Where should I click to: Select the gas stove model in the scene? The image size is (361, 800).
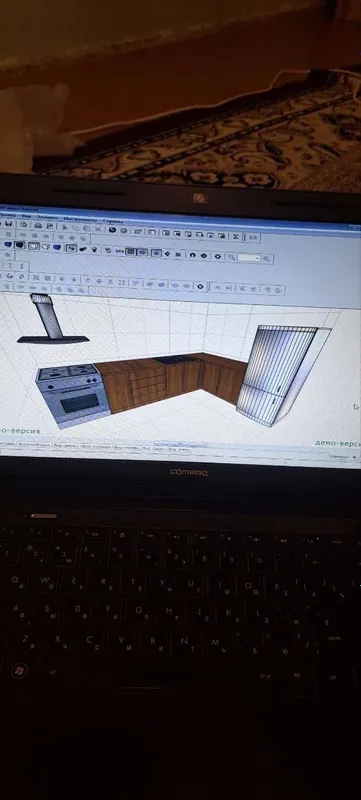(x=73, y=394)
